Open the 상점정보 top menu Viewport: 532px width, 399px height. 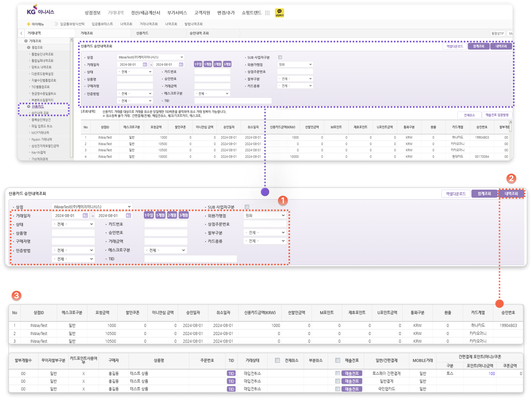[x=93, y=13]
